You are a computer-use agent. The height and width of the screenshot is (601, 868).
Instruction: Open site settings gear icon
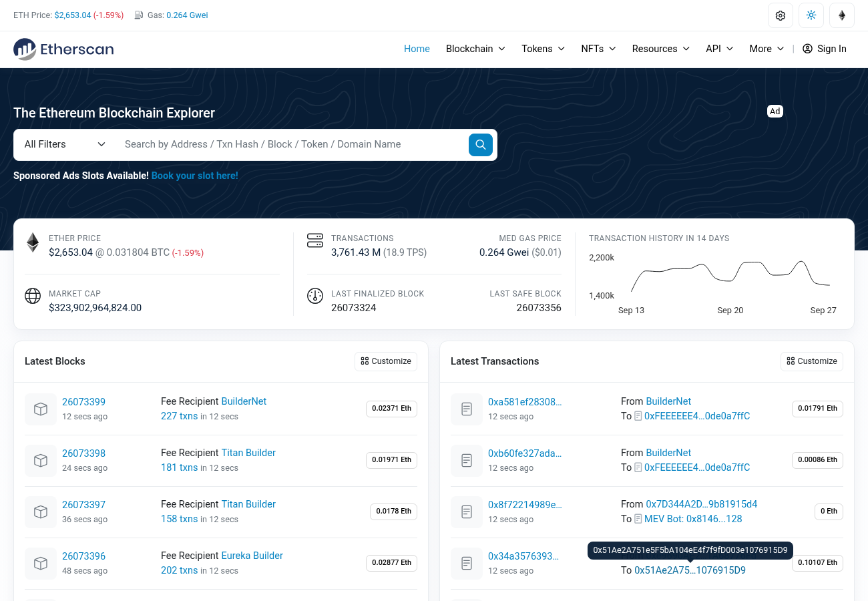pos(781,15)
